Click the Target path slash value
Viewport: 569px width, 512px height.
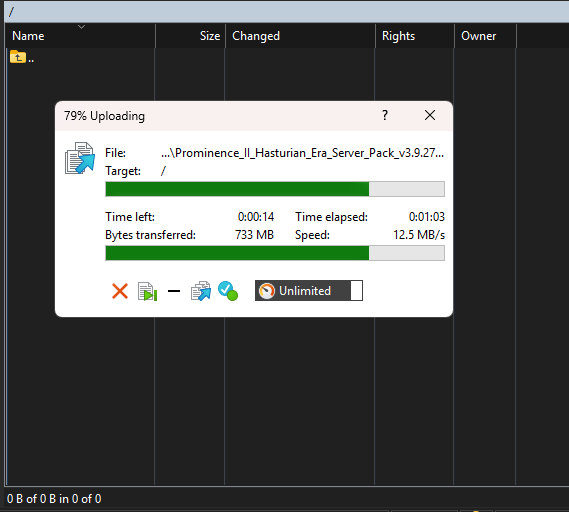(x=163, y=171)
